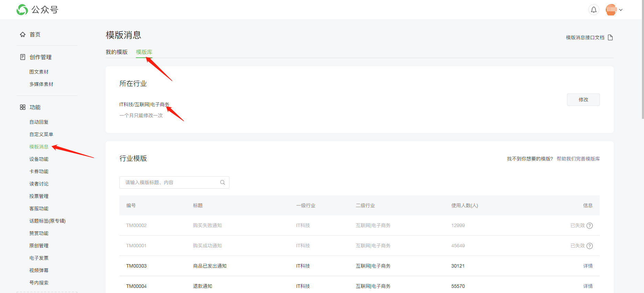
Task: Open the 帮助我们完善模版库 link
Action: 578,159
